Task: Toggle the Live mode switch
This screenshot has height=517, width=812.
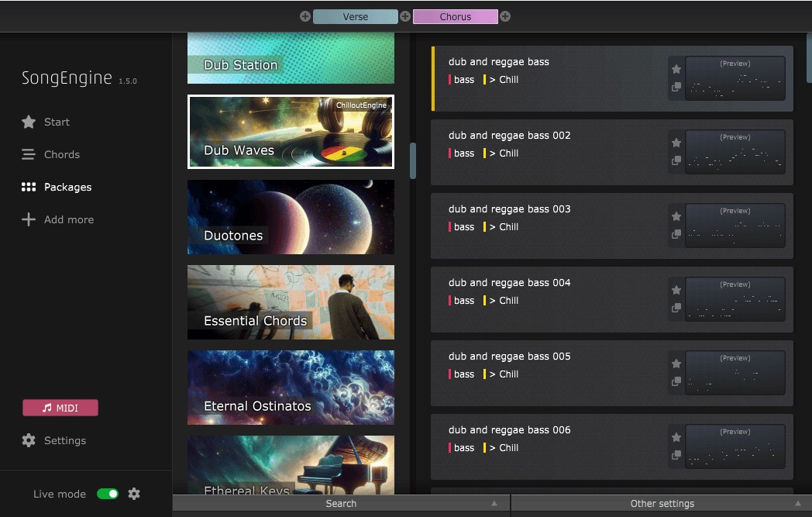Action: point(108,494)
